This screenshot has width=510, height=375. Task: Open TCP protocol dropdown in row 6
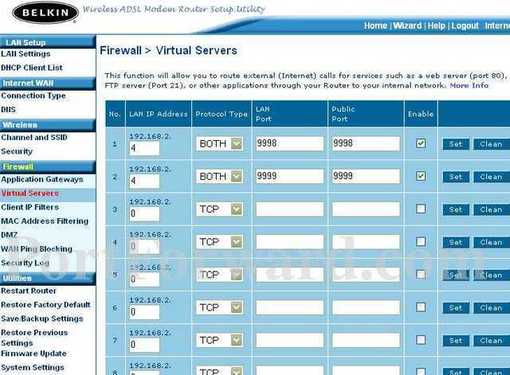[219, 308]
